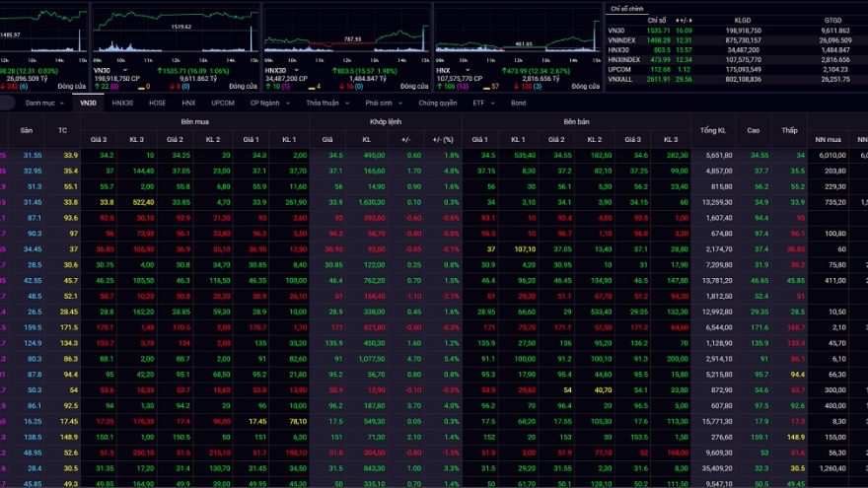Open the Danh mục dropdown
The height and width of the screenshot is (488, 868).
(42, 103)
